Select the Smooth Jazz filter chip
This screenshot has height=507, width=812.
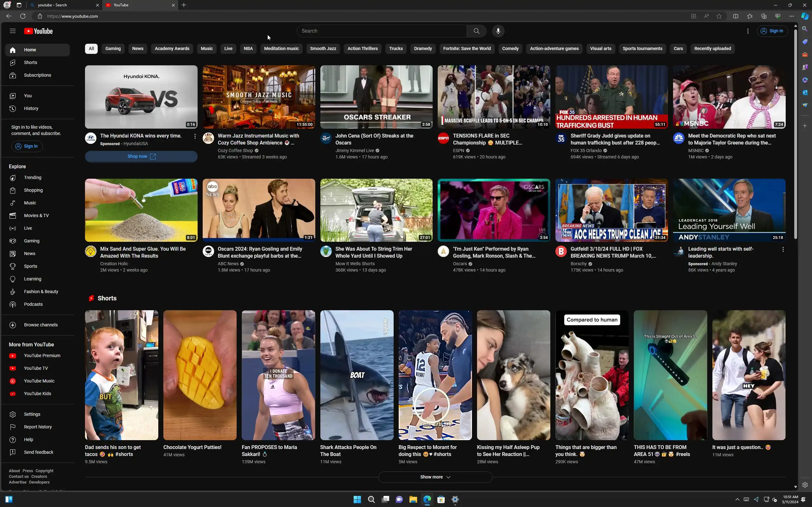pyautogui.click(x=323, y=48)
